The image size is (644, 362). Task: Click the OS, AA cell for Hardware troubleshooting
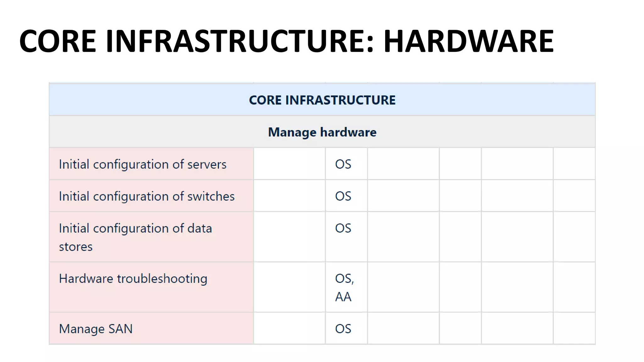346,287
